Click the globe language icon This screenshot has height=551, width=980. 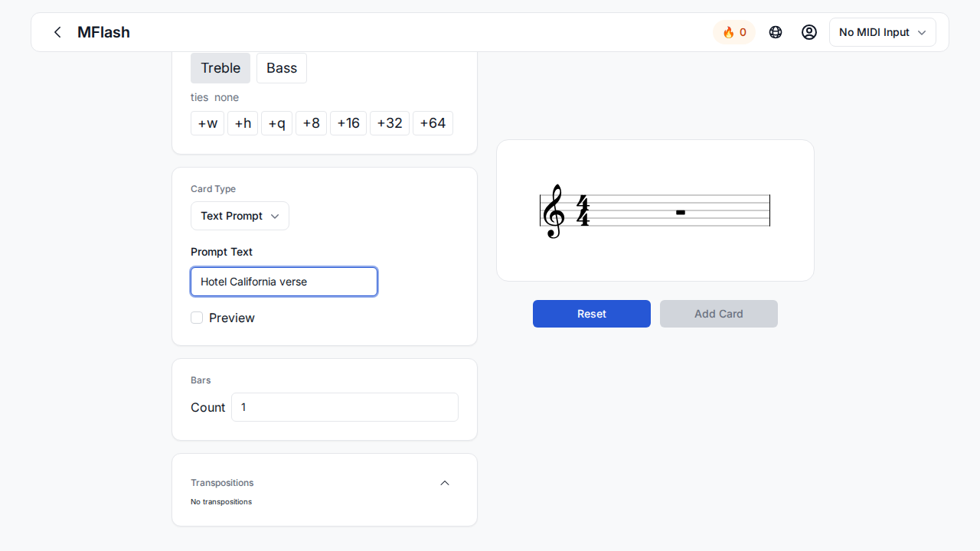[776, 32]
